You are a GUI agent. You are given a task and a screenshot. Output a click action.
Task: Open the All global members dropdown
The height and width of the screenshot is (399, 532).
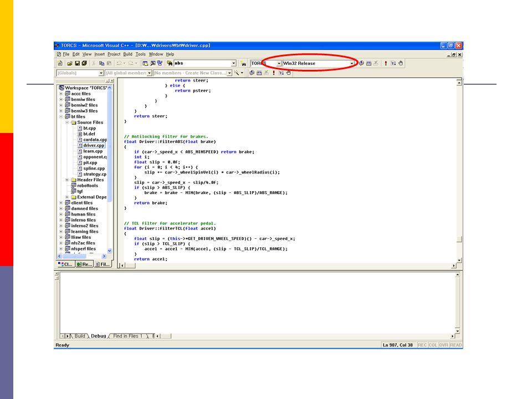tap(149, 73)
